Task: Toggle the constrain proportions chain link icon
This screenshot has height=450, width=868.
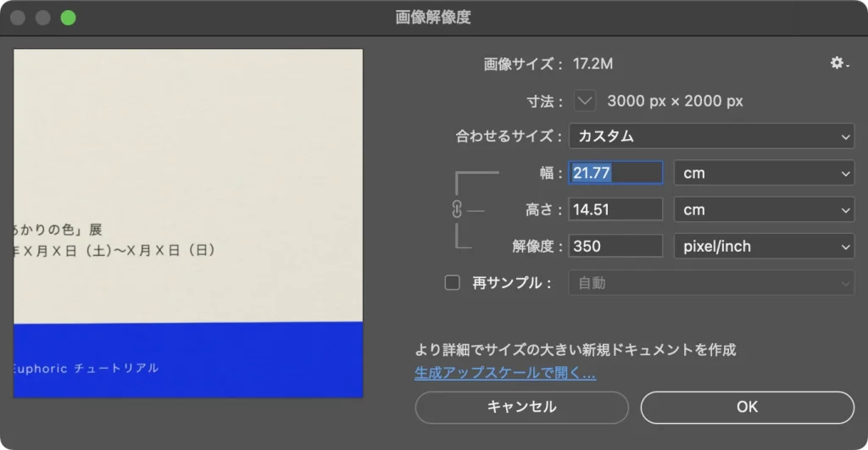Action: point(457,210)
